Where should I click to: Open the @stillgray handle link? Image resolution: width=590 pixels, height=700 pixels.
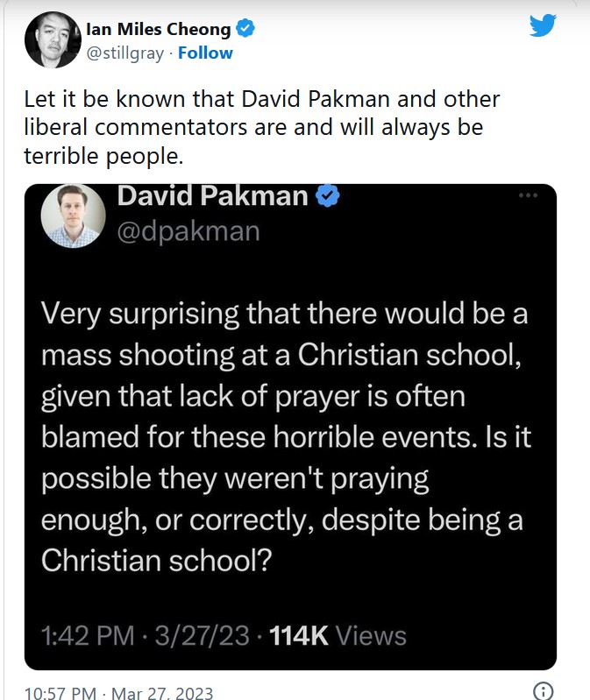tap(125, 53)
